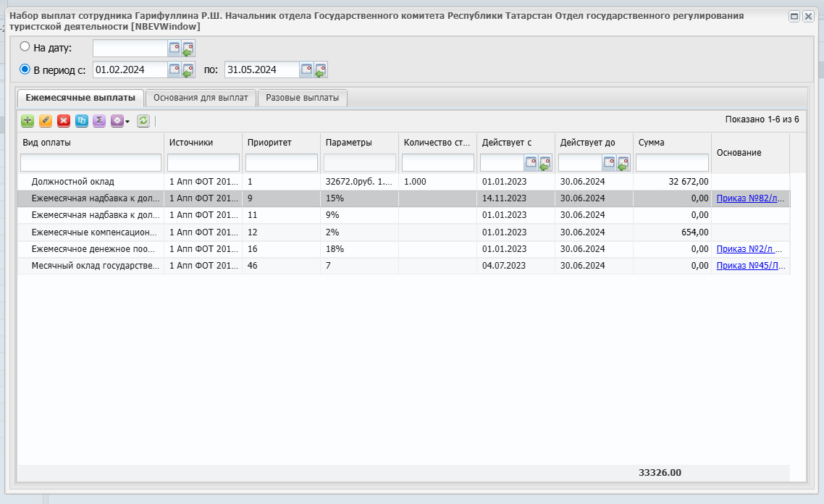Click green-arrow date icon after 01.02.2024
The width and height of the screenshot is (824, 504).
(188, 70)
